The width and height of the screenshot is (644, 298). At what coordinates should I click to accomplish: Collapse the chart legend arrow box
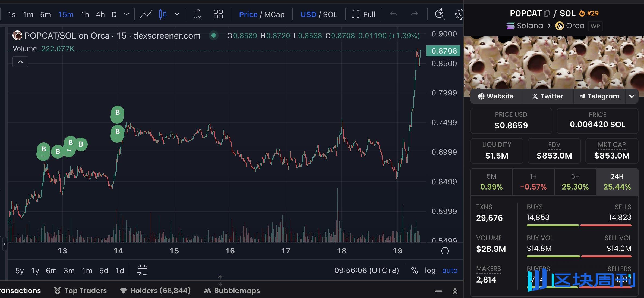tap(20, 62)
